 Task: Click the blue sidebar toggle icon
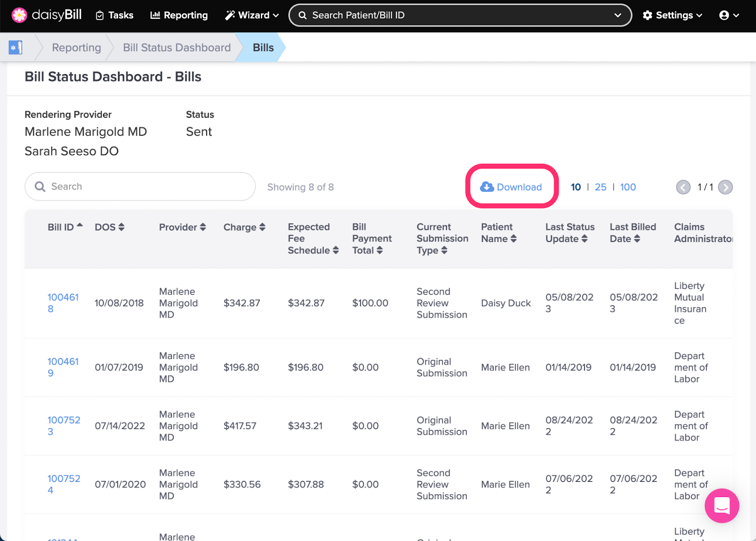pos(16,47)
